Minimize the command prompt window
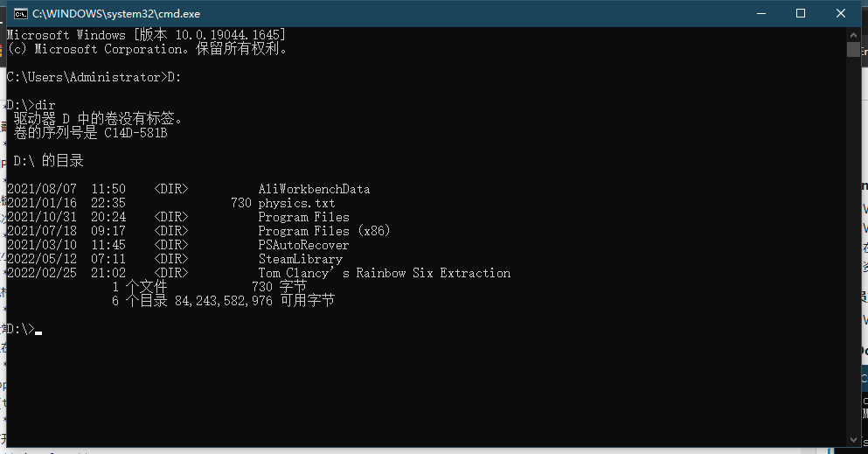 point(760,13)
